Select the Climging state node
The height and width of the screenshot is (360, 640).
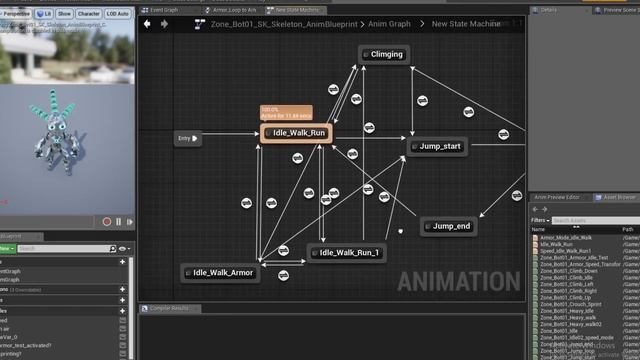[384, 54]
